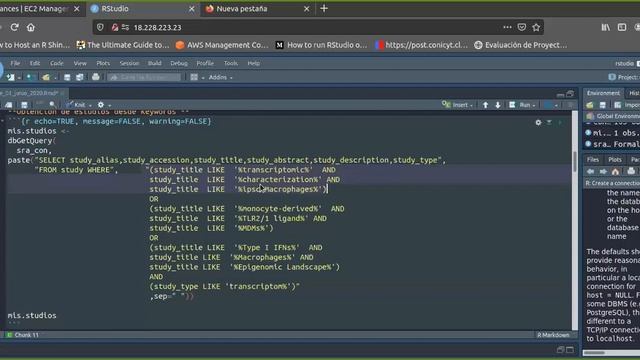The image size is (640, 360).
Task: Open AWS Management Console bookmark
Action: click(x=222, y=45)
